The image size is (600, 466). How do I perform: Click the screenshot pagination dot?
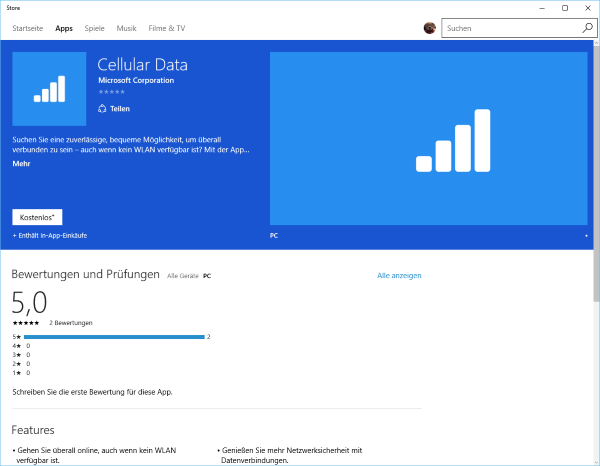pyautogui.click(x=586, y=236)
